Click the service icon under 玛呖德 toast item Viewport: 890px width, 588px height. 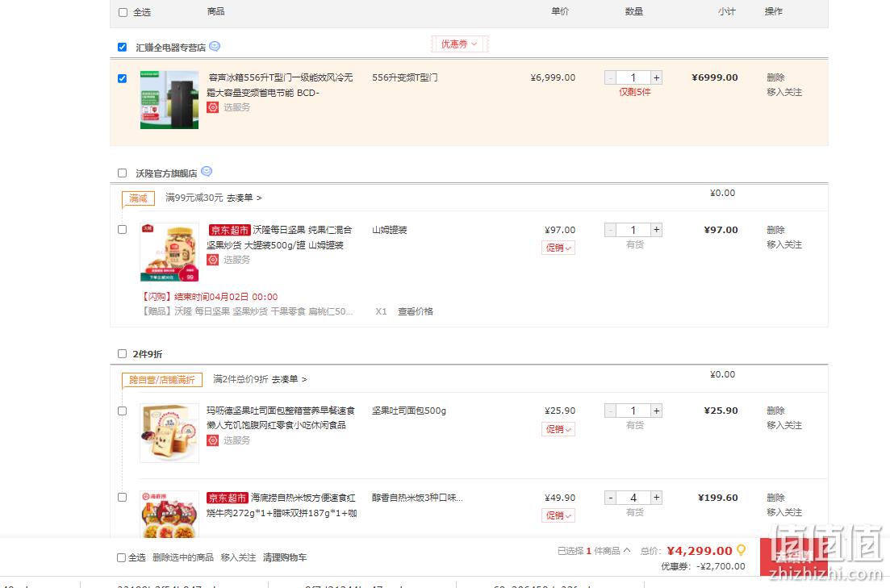[212, 440]
